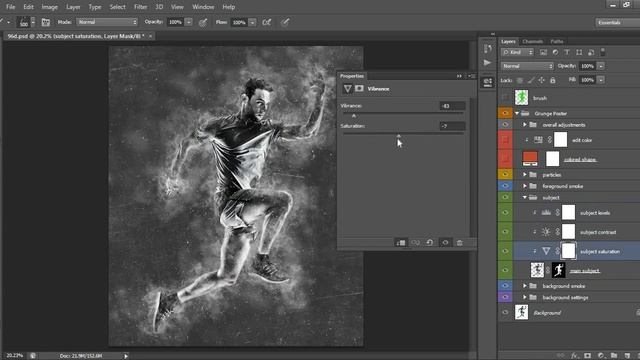This screenshot has height=360, width=640.
Task: Click the Vibrance value field
Action: 452,106
